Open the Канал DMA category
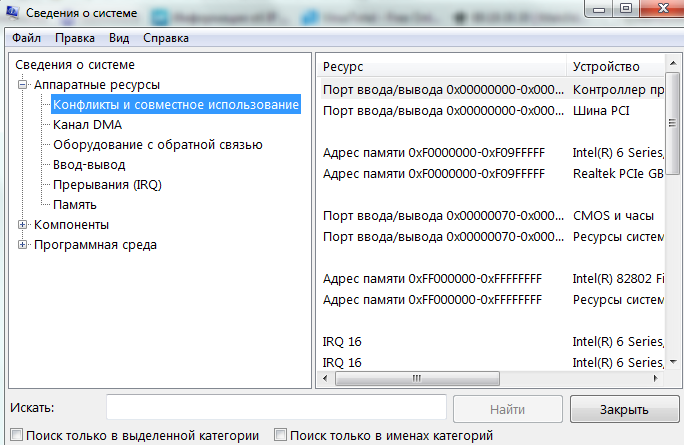 (87, 125)
